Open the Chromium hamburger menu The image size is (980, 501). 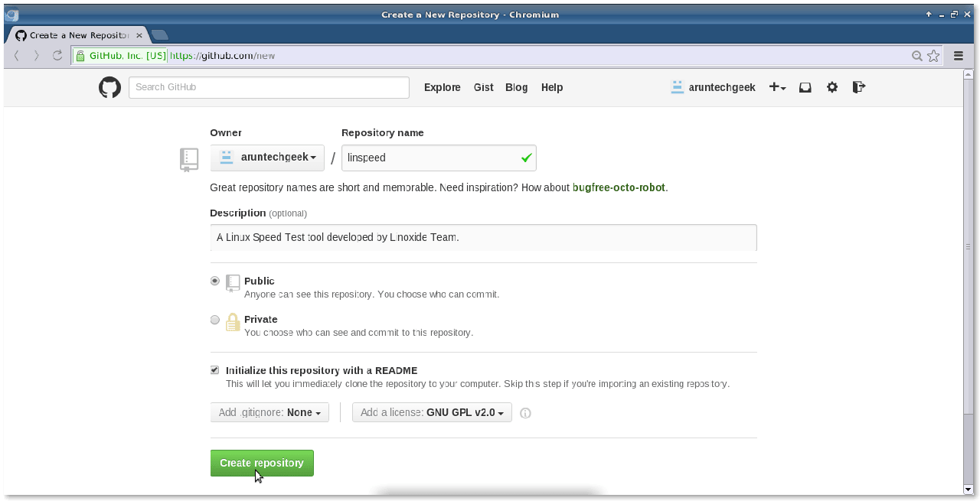click(958, 56)
